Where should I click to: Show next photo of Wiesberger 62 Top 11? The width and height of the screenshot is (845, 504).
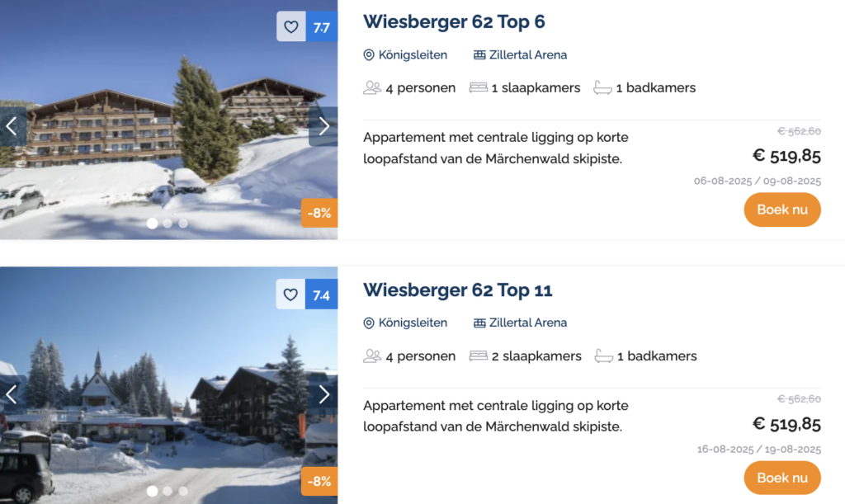323,394
